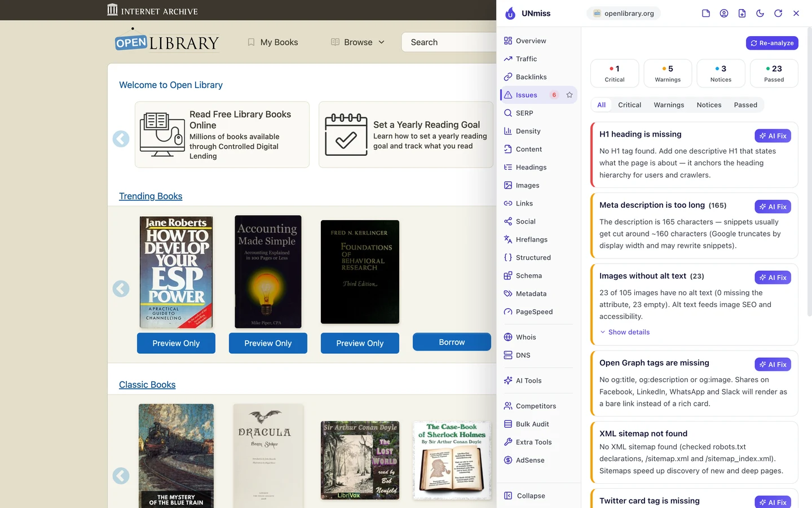Filter issues by Passed tab
This screenshot has width=812, height=508.
pyautogui.click(x=745, y=105)
